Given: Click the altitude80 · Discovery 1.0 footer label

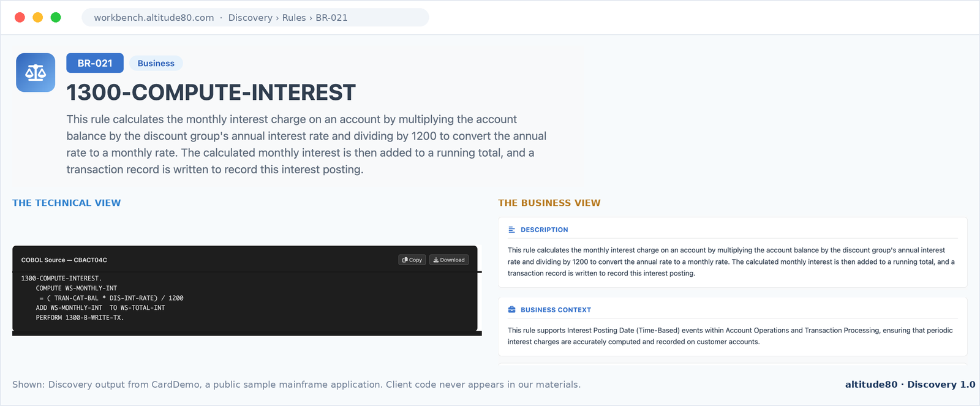Looking at the screenshot, I should tap(910, 385).
